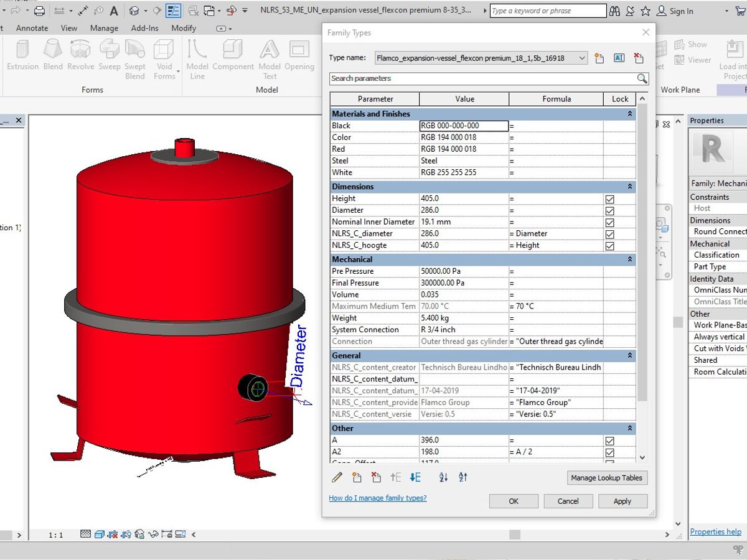Sort parameters in ascending A-Z order

coord(443,477)
